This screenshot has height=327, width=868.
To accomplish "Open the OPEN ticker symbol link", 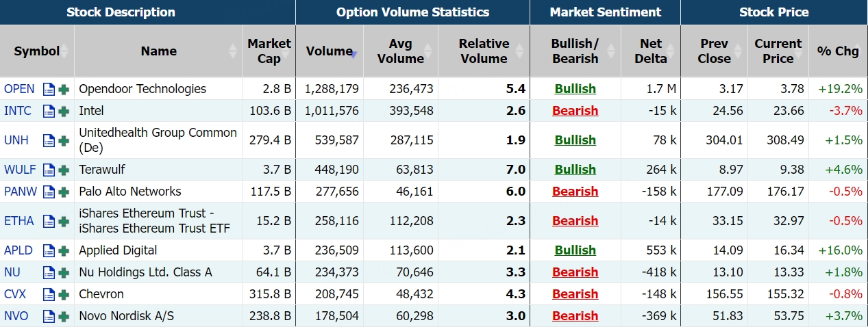I will [x=19, y=89].
